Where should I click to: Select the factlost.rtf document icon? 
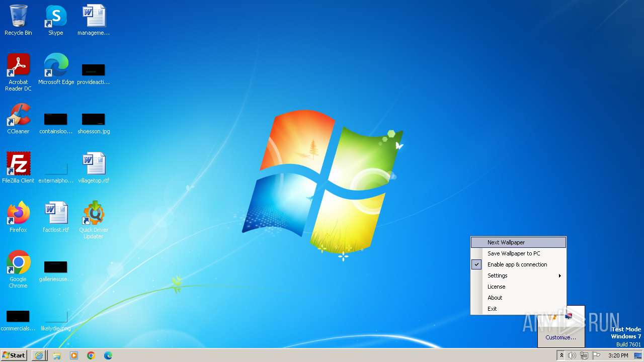pos(56,217)
